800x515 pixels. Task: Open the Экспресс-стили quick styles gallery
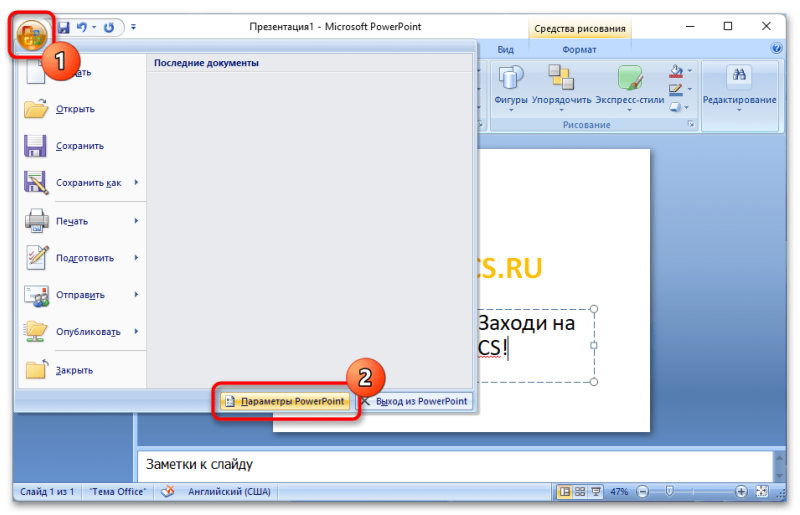[630, 87]
